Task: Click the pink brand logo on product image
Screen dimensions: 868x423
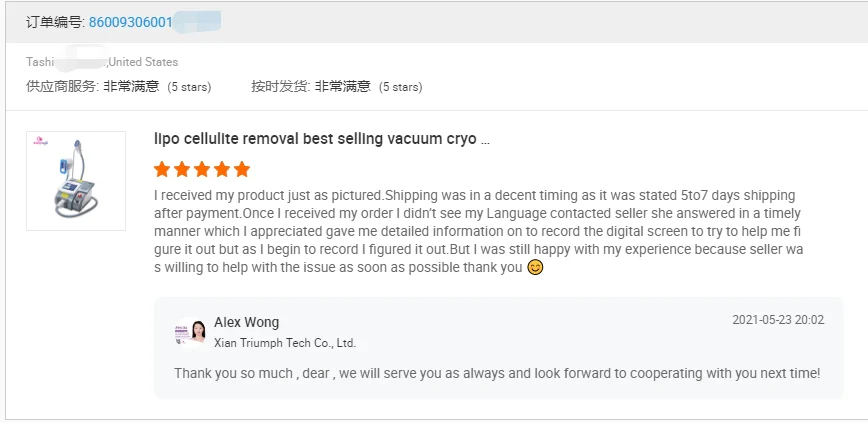Action: 40,142
